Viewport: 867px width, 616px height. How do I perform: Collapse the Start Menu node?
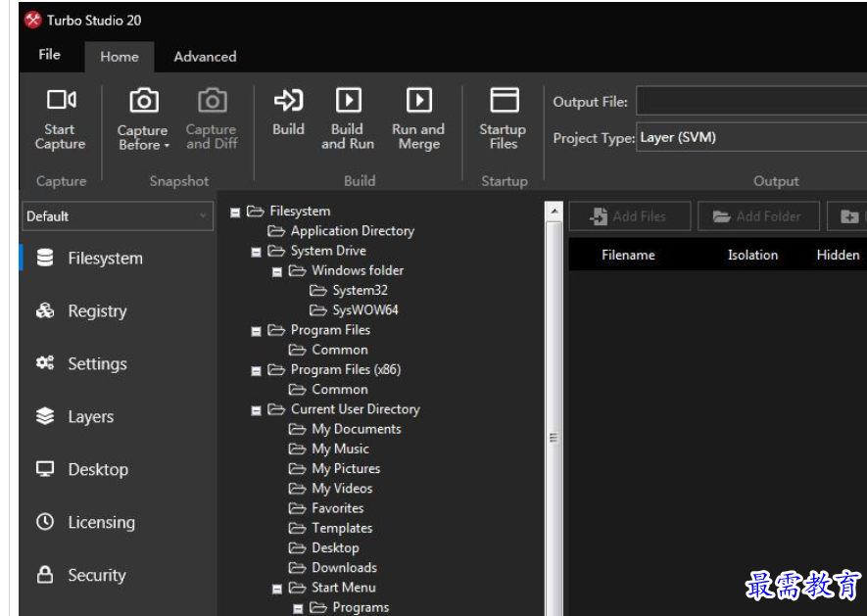(277, 590)
